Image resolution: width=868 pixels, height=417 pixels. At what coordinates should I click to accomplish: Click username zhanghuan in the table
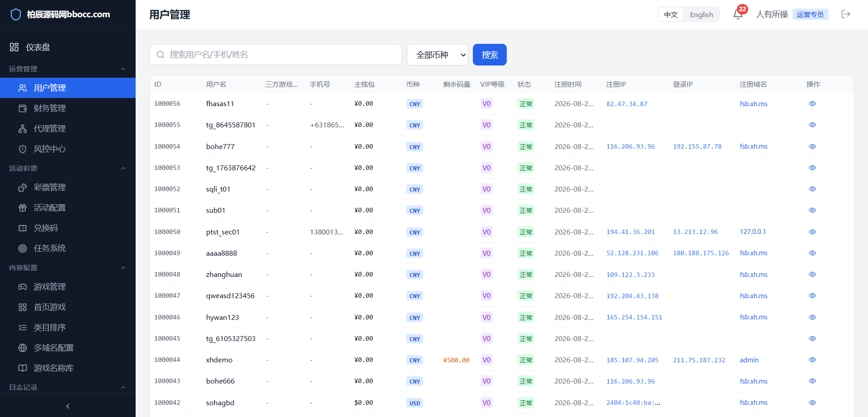coord(224,274)
